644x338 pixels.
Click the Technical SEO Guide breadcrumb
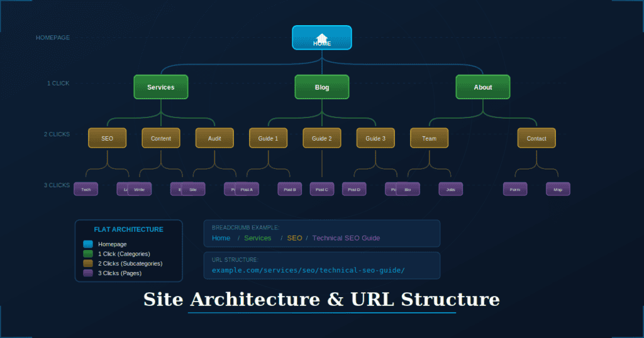point(346,238)
